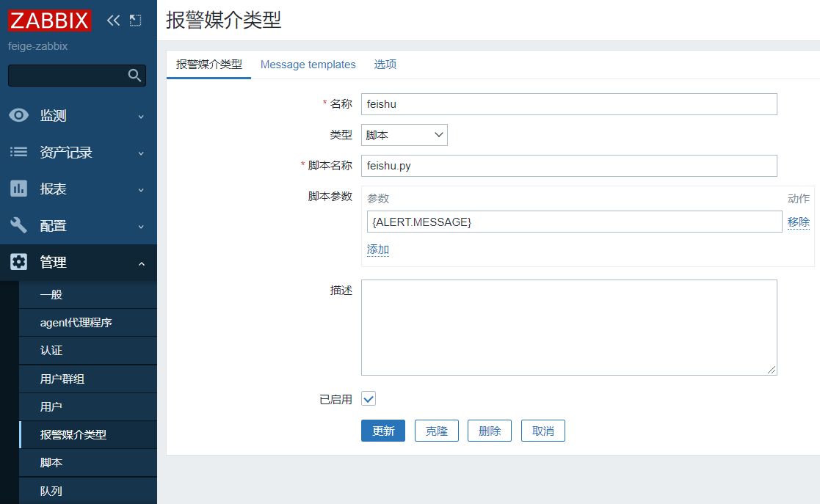
Task: Click the 名称 field containing feishu
Action: click(x=569, y=104)
